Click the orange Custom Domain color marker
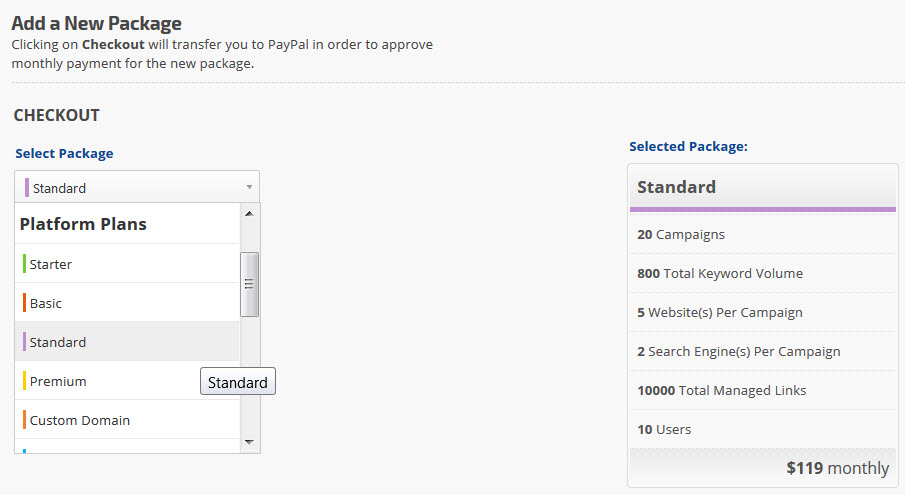This screenshot has height=495, width=905. 24,420
